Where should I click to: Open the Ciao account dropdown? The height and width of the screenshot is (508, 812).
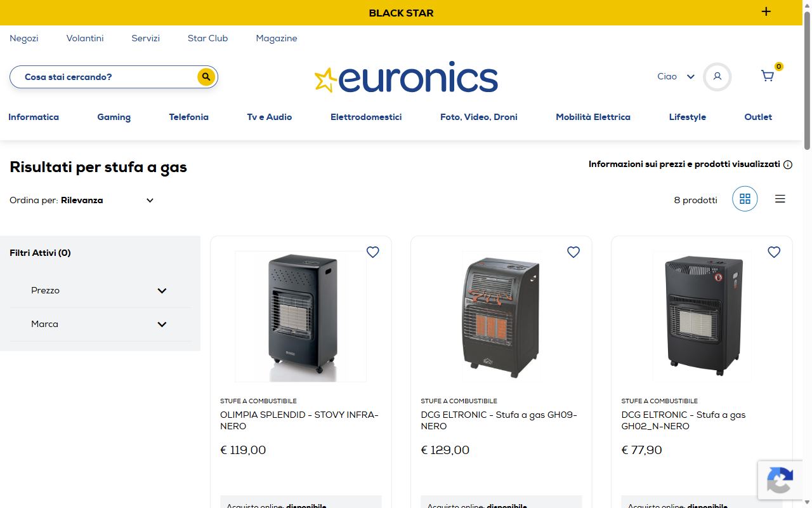[x=676, y=76]
